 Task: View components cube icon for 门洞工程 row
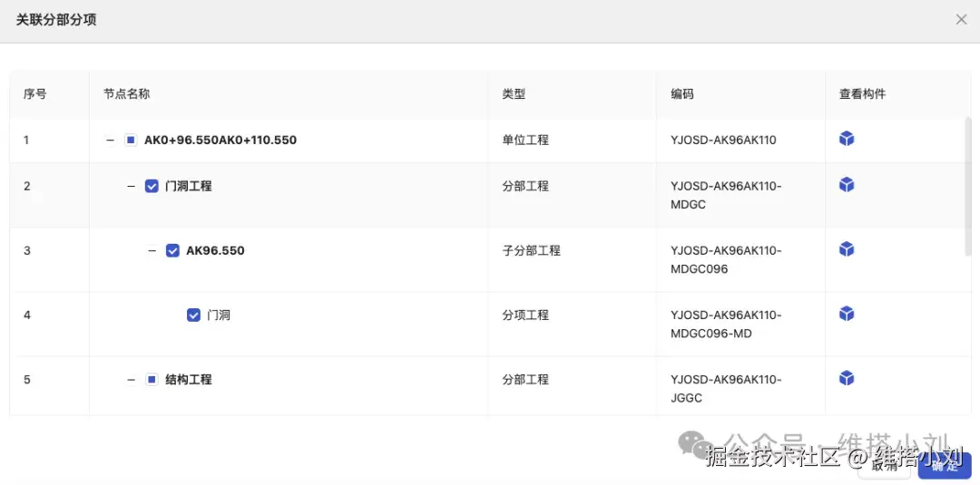[847, 185]
